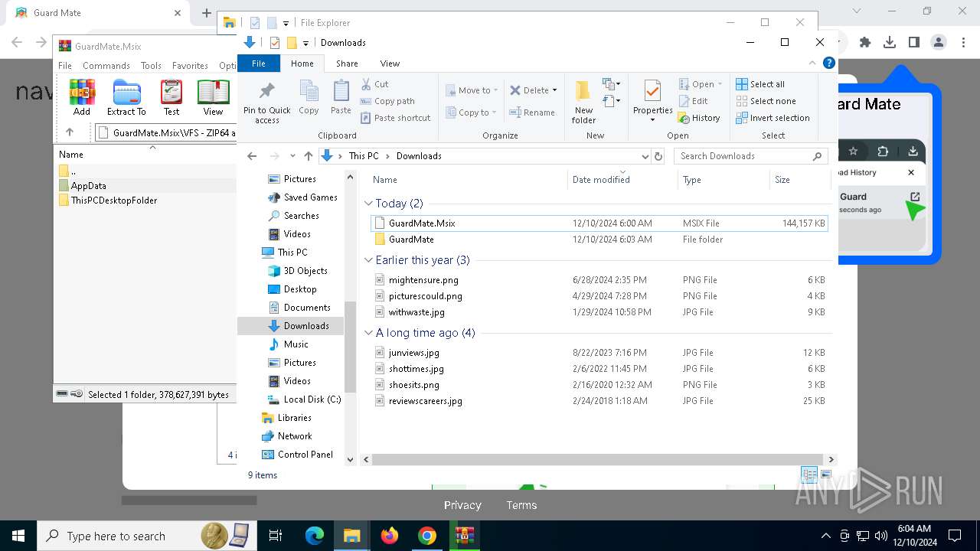Open the Copy to dropdown
This screenshot has height=551, width=980.
[x=472, y=112]
